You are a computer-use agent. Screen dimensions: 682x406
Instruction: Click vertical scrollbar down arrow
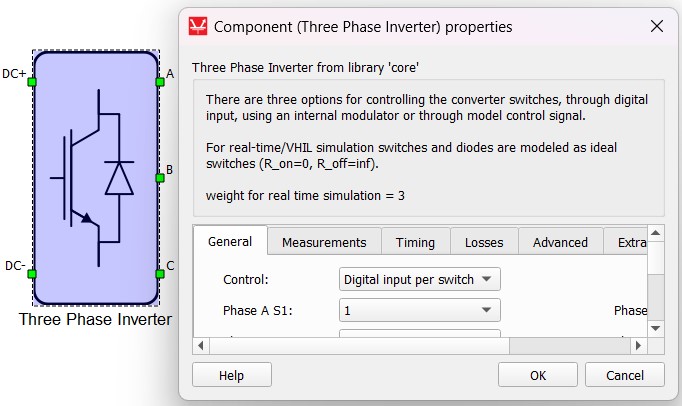pyautogui.click(x=656, y=328)
